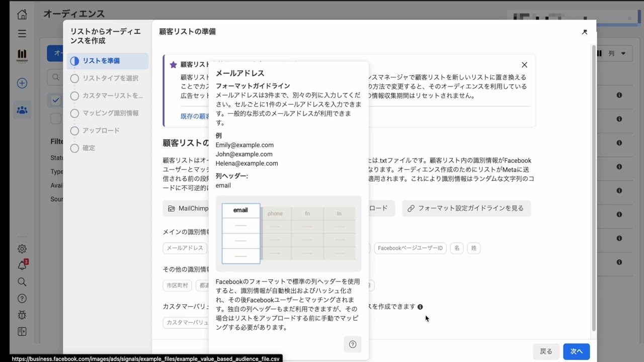Open settings gear icon in left sidebar
Viewport: 644px width, 362px height.
22,248
